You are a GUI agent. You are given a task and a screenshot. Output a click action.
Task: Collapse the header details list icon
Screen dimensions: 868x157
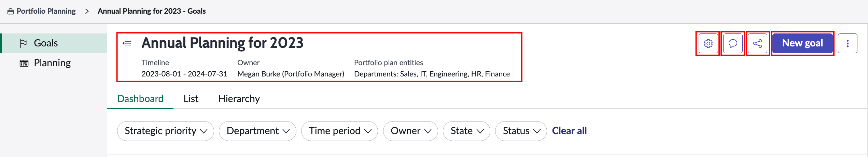127,43
